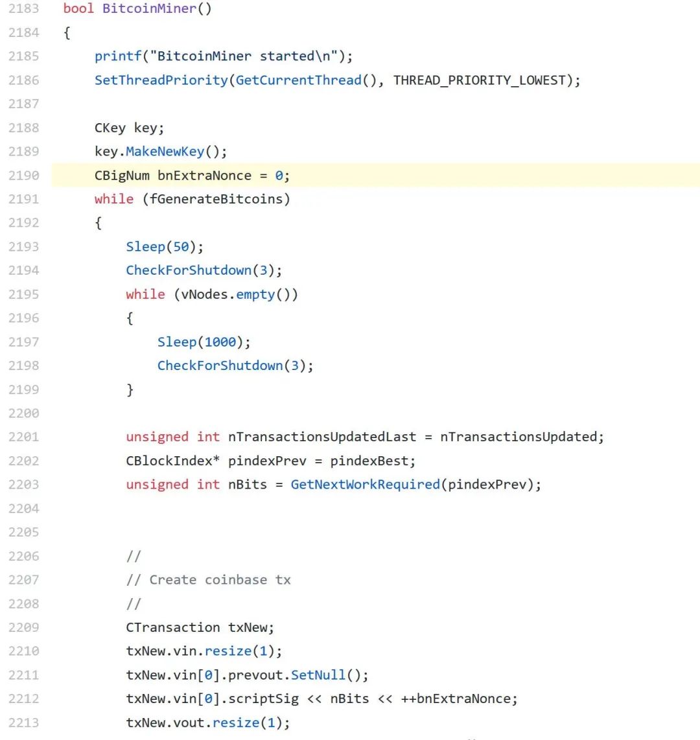
Task: Click line number 2201
Action: click(x=23, y=437)
